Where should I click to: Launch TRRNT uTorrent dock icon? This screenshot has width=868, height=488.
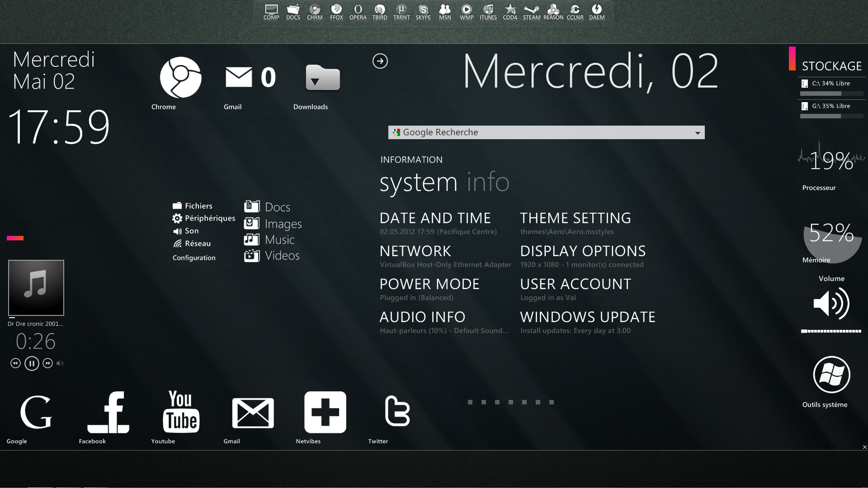click(401, 12)
